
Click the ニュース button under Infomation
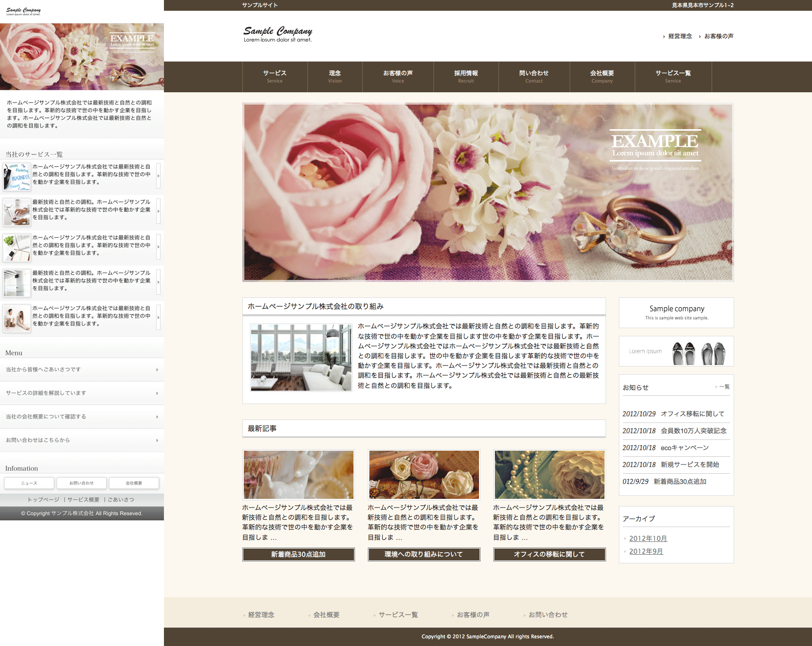coord(29,483)
